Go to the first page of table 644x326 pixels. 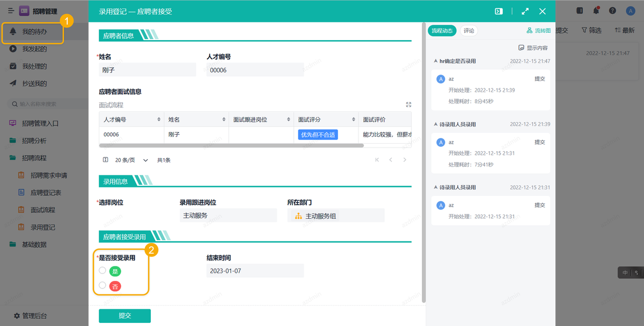click(x=377, y=160)
